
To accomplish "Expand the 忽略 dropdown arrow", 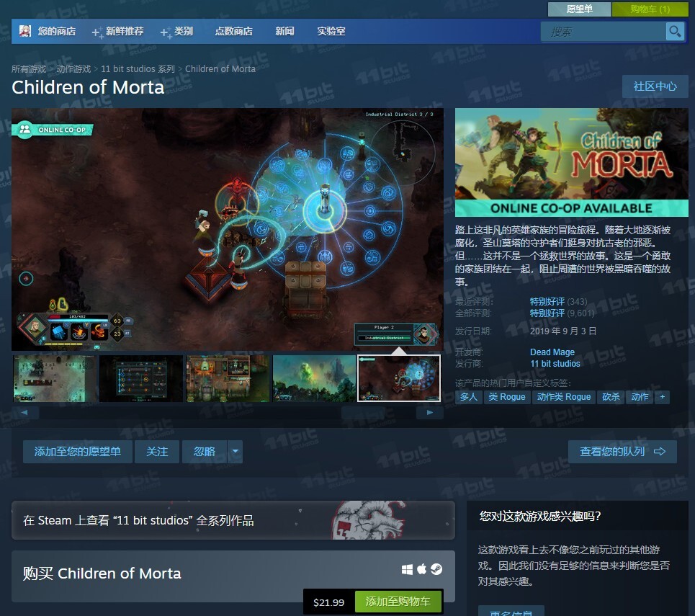I will tap(235, 452).
